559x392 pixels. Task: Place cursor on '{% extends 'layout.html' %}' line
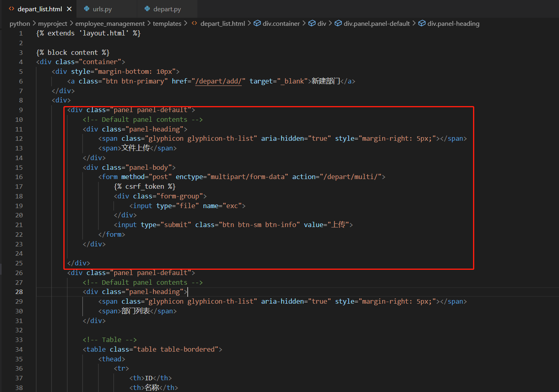click(x=88, y=33)
